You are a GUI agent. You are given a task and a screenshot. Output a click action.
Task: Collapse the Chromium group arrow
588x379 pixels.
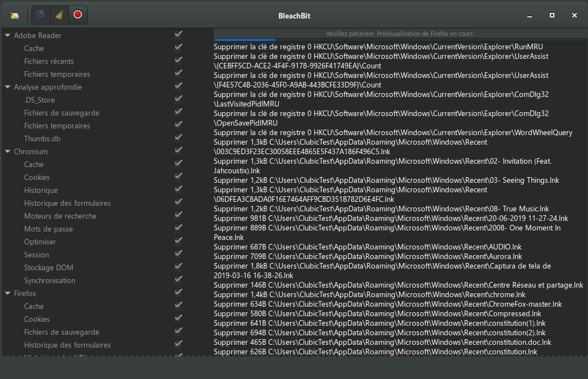(x=8, y=151)
